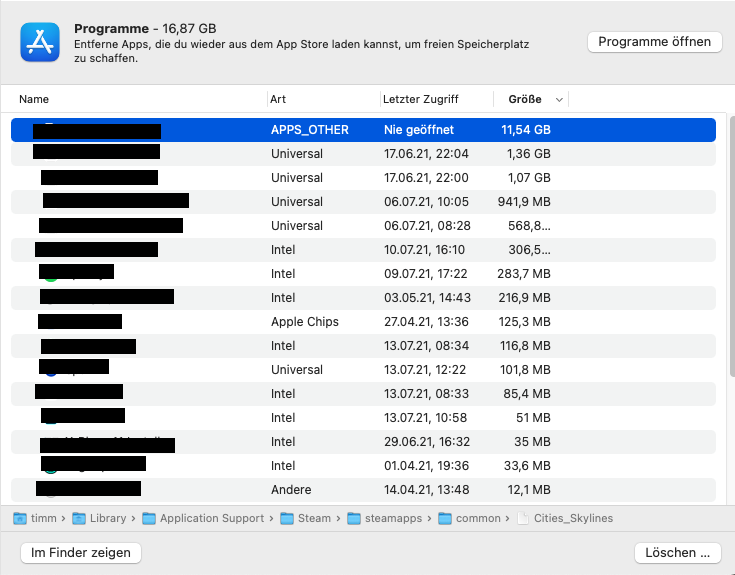
Task: Click the Löschen button
Action: coord(677,552)
